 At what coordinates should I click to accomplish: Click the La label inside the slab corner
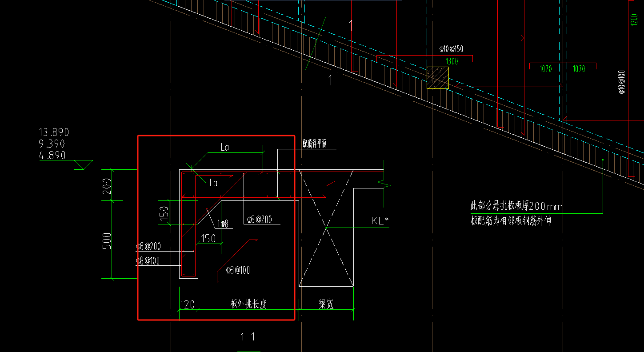coord(213,183)
